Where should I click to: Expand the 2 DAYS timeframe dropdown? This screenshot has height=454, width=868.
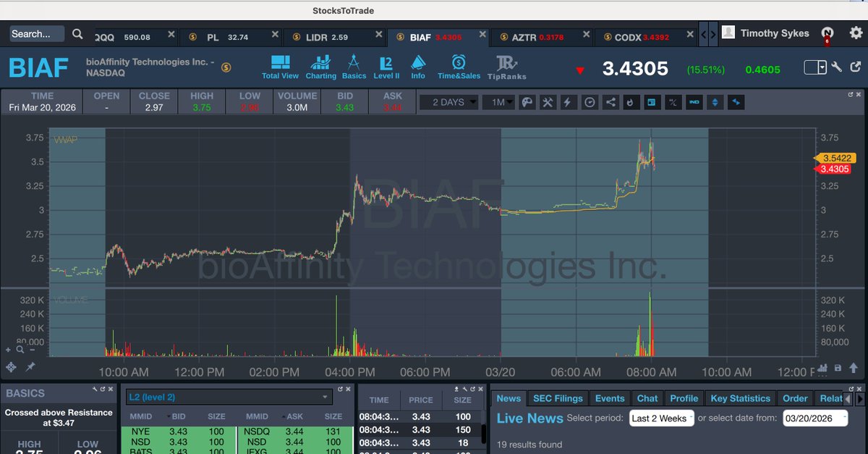[448, 102]
